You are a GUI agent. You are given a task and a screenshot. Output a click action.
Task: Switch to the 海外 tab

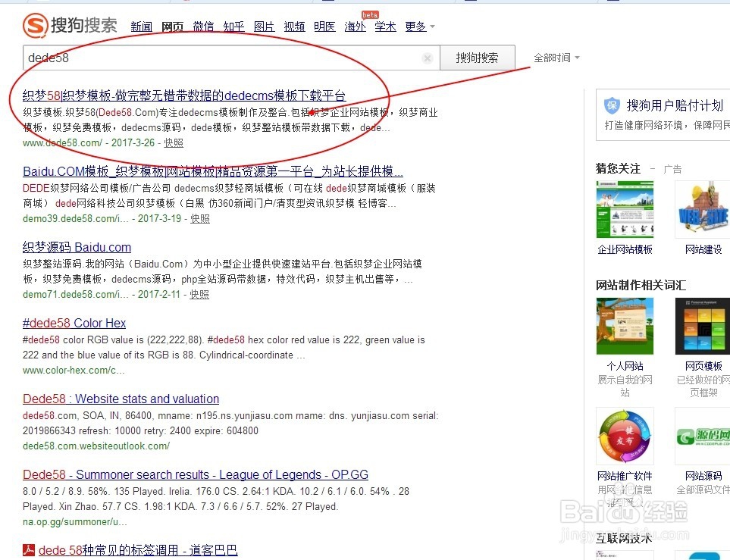[355, 27]
